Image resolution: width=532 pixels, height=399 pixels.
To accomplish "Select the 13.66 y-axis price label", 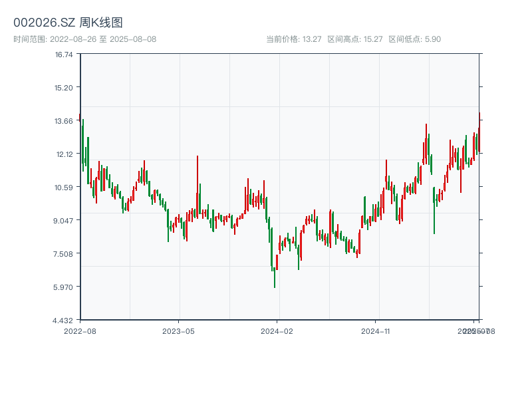I will pos(64,121).
